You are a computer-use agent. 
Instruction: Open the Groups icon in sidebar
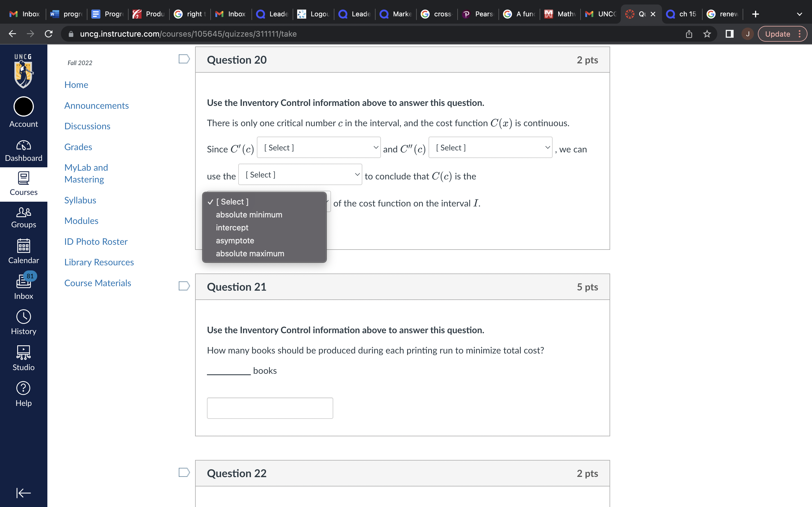(x=23, y=217)
